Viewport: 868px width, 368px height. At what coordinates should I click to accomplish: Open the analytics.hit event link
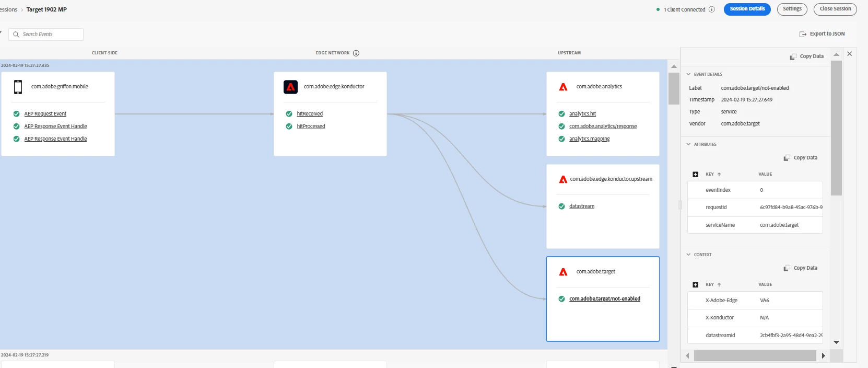[x=582, y=114]
